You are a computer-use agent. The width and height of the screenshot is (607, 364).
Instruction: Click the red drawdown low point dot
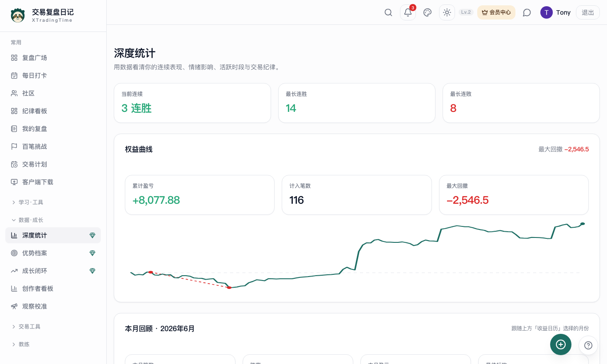coord(229,288)
